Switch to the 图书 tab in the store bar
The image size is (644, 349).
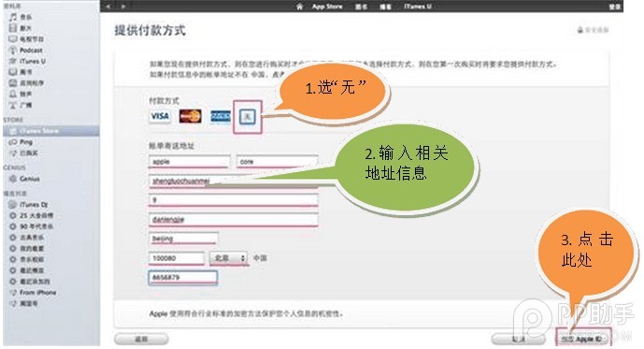pos(361,7)
